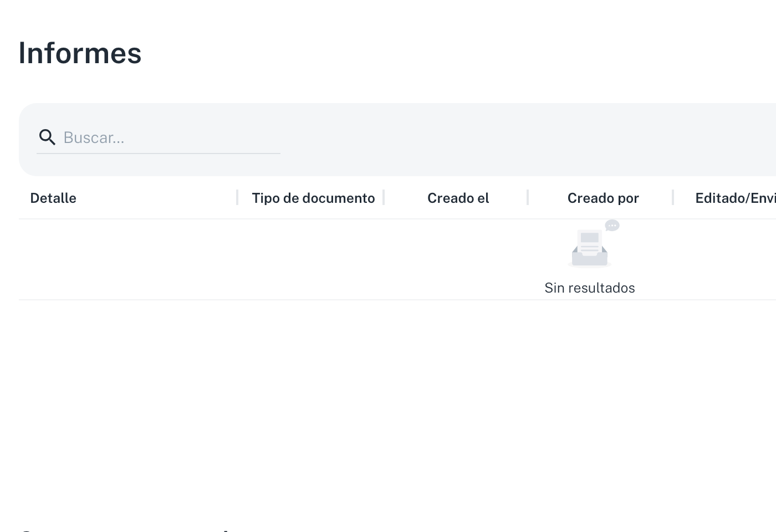Click the underline beneath Buscar field
Image resolution: width=776 pixels, height=532 pixels.
coord(159,154)
